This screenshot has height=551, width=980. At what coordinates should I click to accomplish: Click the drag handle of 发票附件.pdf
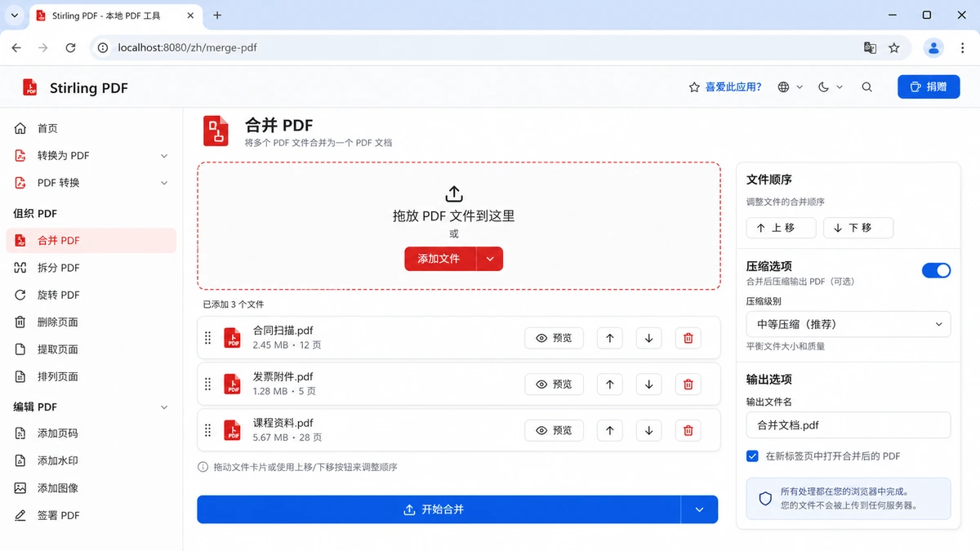click(207, 384)
